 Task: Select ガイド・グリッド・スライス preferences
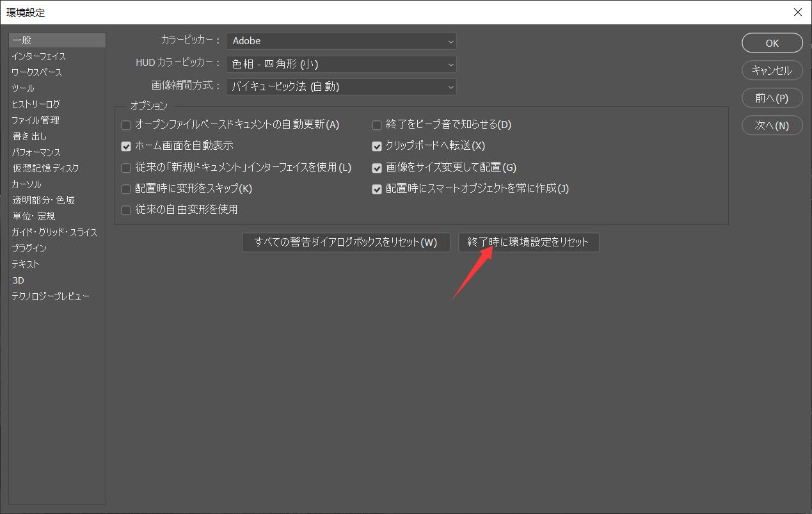point(54,232)
